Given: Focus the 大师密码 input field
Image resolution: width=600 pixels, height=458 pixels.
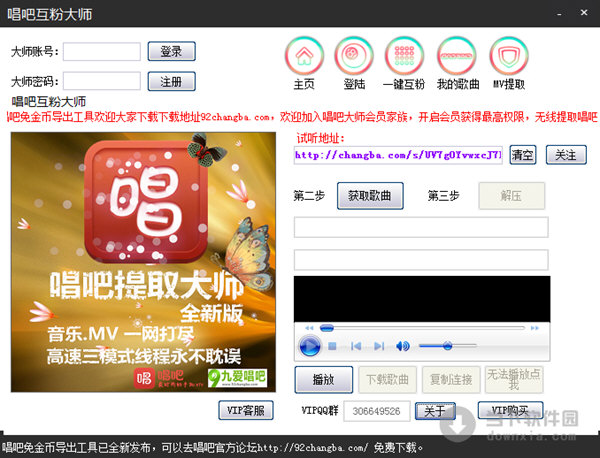Looking at the screenshot, I should [x=102, y=81].
